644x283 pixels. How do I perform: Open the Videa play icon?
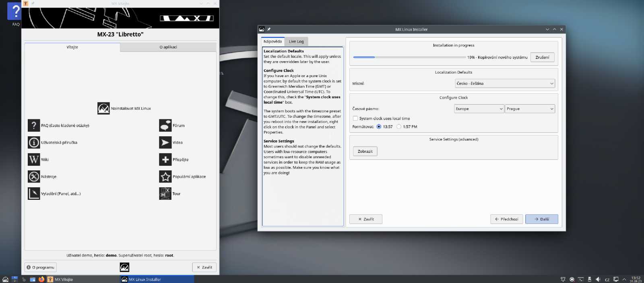click(165, 142)
